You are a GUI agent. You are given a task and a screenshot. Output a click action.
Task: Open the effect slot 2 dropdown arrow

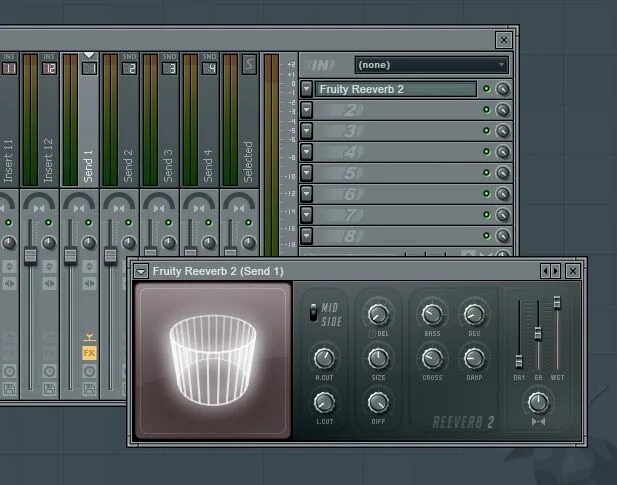point(307,110)
